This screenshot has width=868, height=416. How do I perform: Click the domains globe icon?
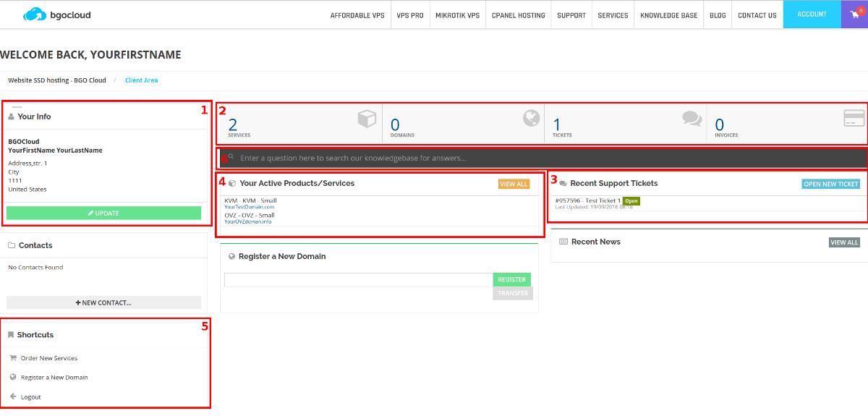(x=532, y=119)
